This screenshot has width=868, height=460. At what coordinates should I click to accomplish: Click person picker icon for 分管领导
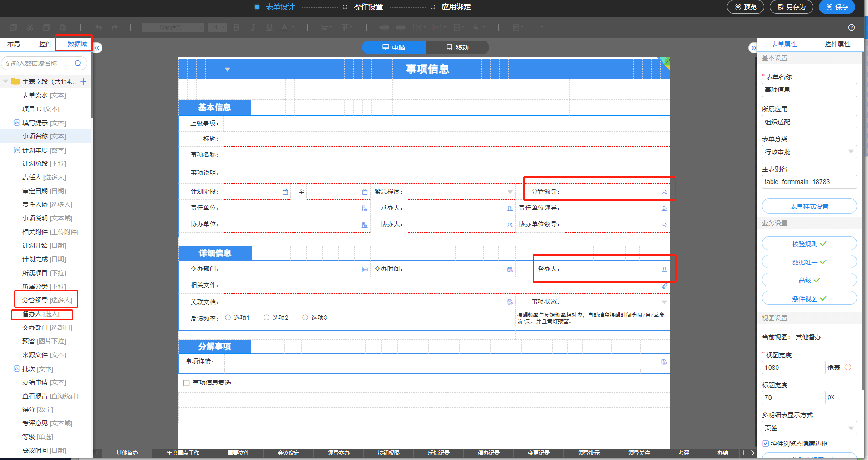click(x=665, y=192)
